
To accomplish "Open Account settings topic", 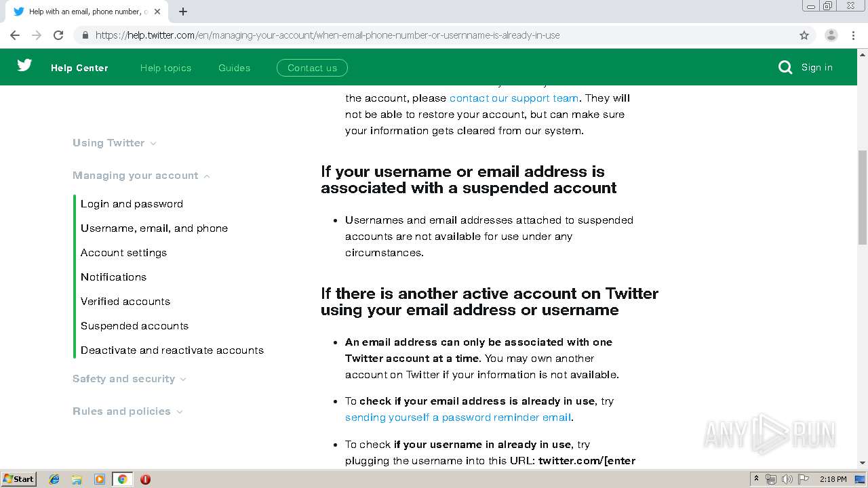I will click(123, 253).
